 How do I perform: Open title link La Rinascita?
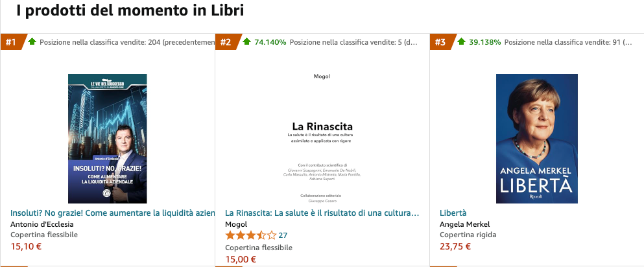point(322,213)
